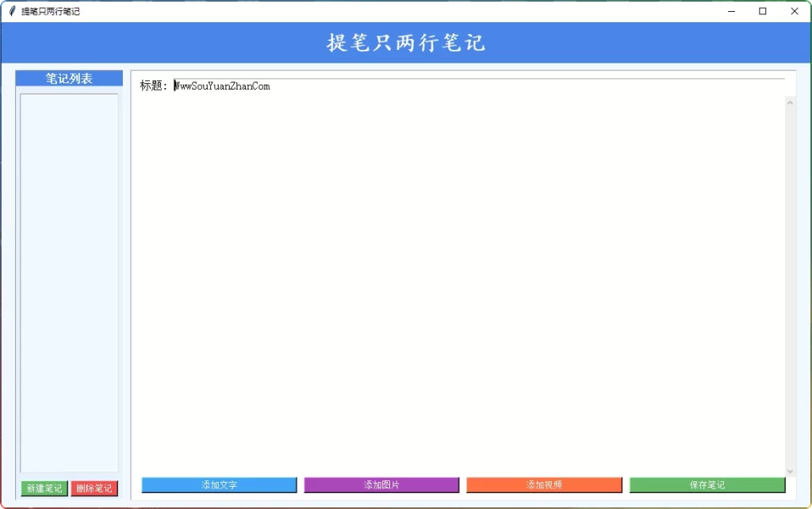The width and height of the screenshot is (812, 509).
Task: Click the 笔记列表 panel header
Action: [x=69, y=78]
